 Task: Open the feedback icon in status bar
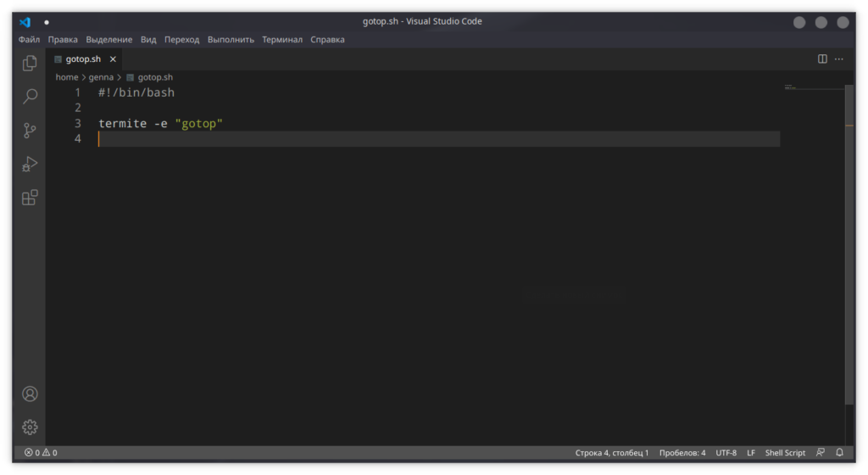tap(821, 452)
